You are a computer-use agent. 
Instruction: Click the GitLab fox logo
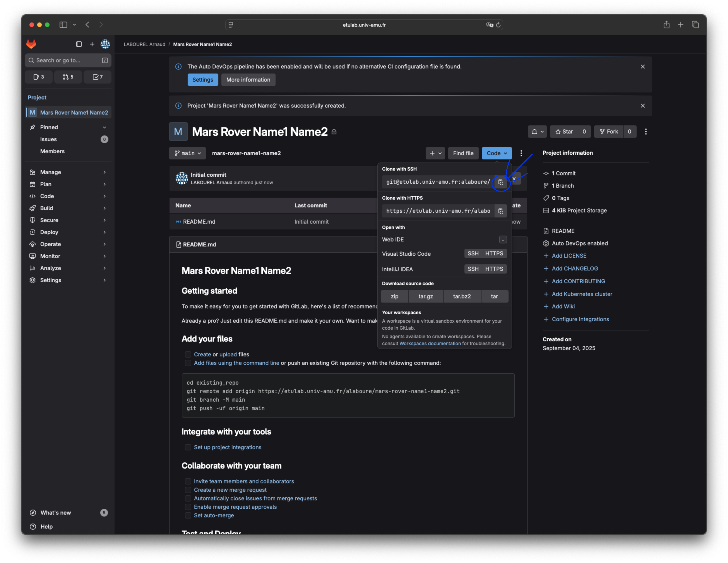coord(31,44)
